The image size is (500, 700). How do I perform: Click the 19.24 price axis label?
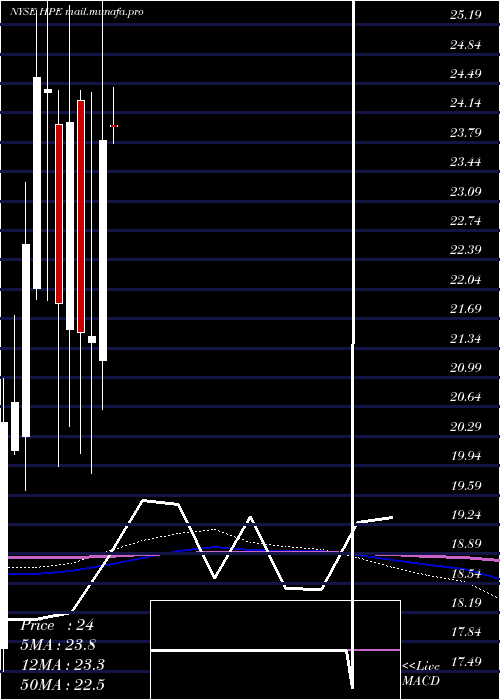(x=465, y=515)
